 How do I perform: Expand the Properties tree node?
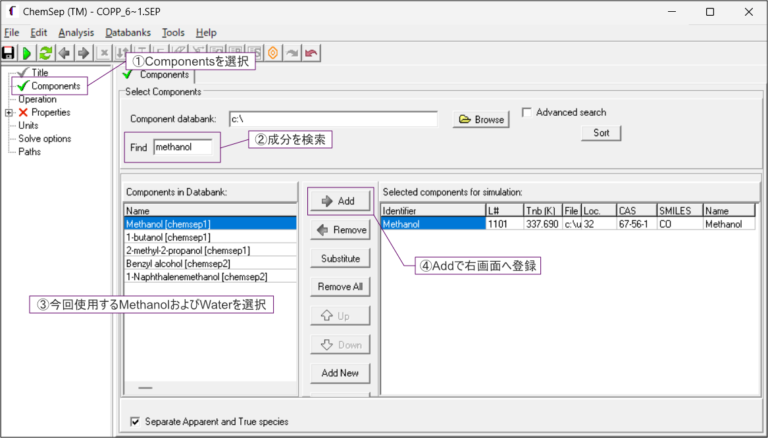pos(9,113)
